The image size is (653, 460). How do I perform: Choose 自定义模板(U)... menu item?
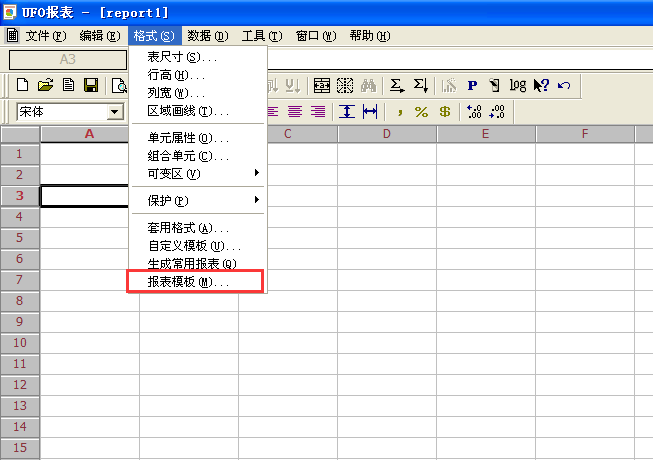(x=199, y=246)
